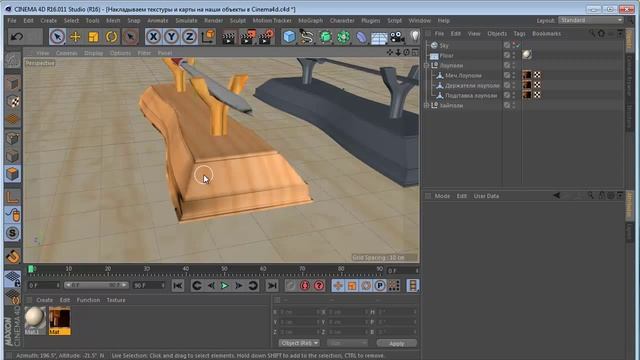Open the Create menu
The height and width of the screenshot is (360, 640).
tap(49, 20)
